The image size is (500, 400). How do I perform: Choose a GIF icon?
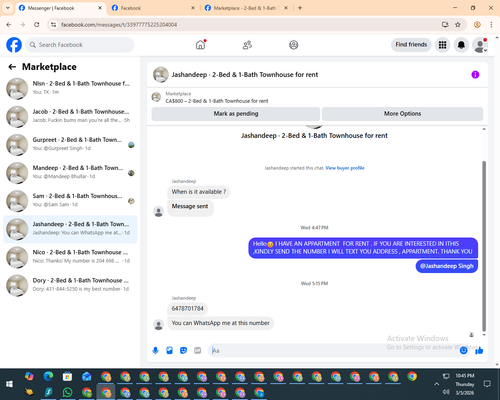tap(198, 350)
